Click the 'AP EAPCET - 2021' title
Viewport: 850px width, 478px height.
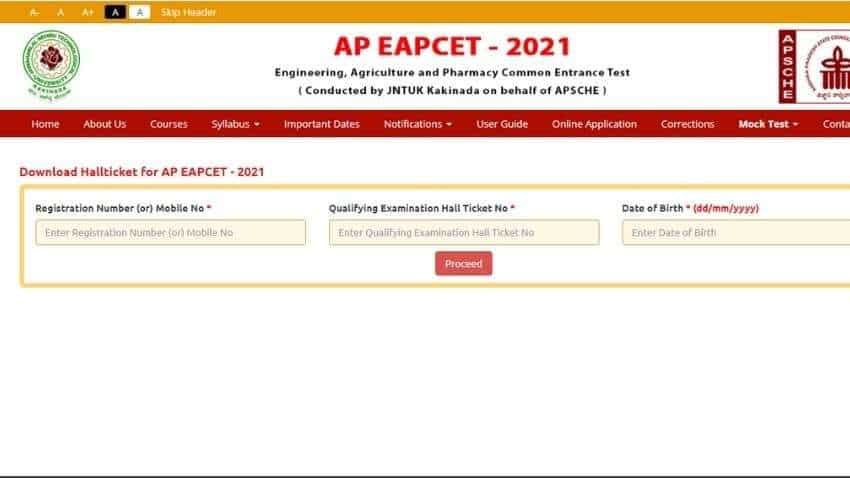pos(452,46)
